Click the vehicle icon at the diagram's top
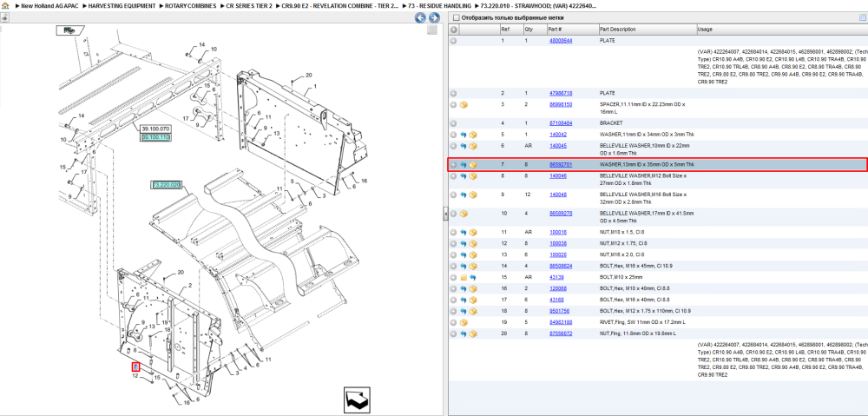This screenshot has height=416, width=868. pos(69,30)
